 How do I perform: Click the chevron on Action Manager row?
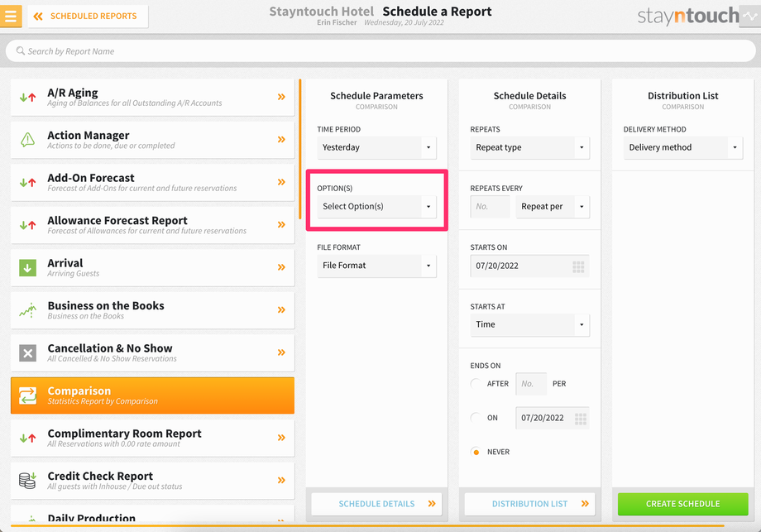click(281, 140)
